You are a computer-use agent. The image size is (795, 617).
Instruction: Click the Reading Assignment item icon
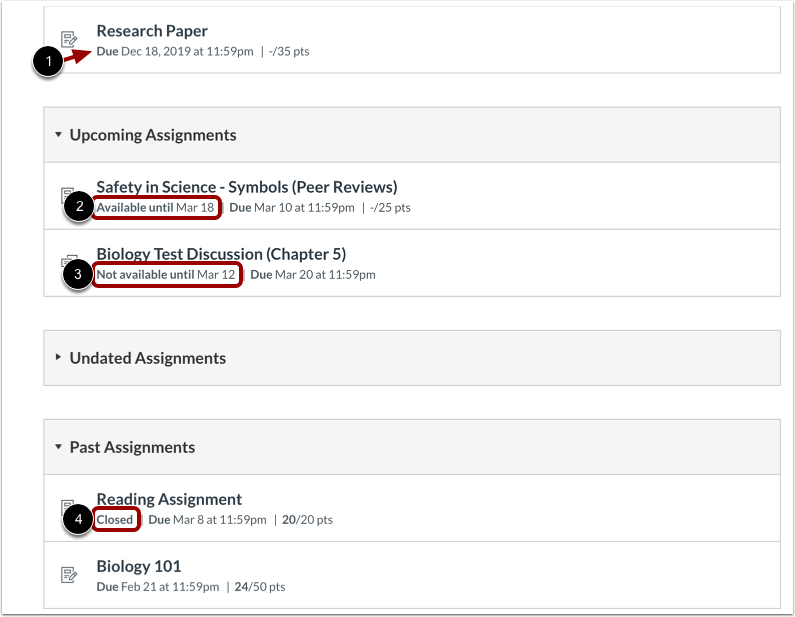66,505
